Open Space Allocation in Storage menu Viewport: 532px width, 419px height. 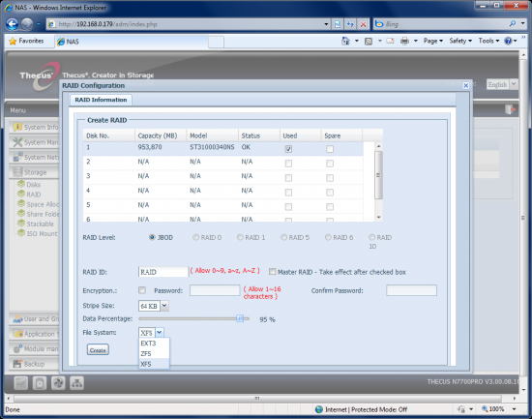(38, 204)
